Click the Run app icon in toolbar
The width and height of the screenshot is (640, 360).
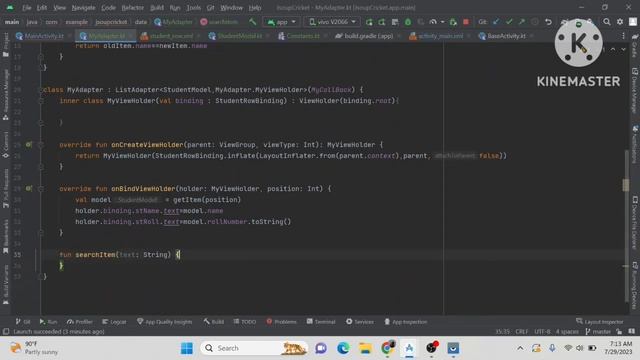(x=369, y=22)
